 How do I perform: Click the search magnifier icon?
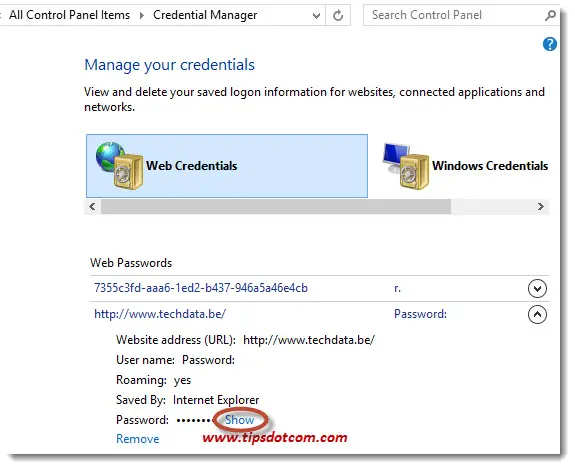click(550, 15)
